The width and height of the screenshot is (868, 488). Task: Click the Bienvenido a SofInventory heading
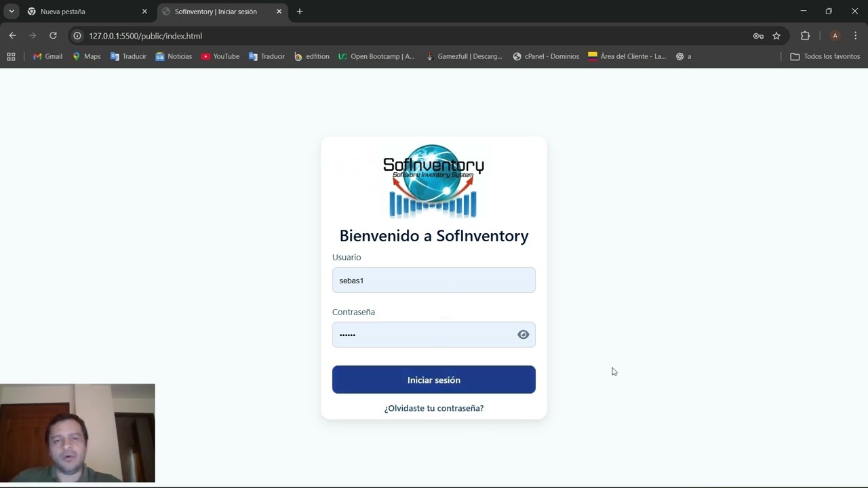tap(434, 236)
